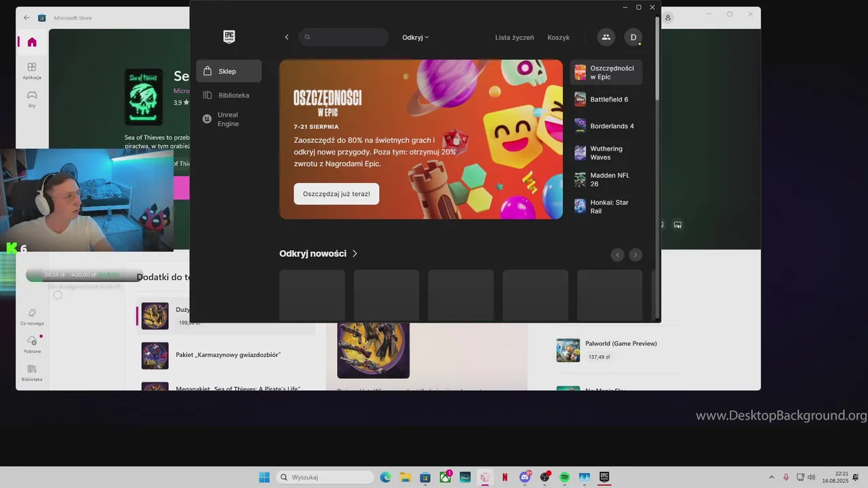
Task: Select Sklep in Epic sidebar
Action: click(x=229, y=71)
